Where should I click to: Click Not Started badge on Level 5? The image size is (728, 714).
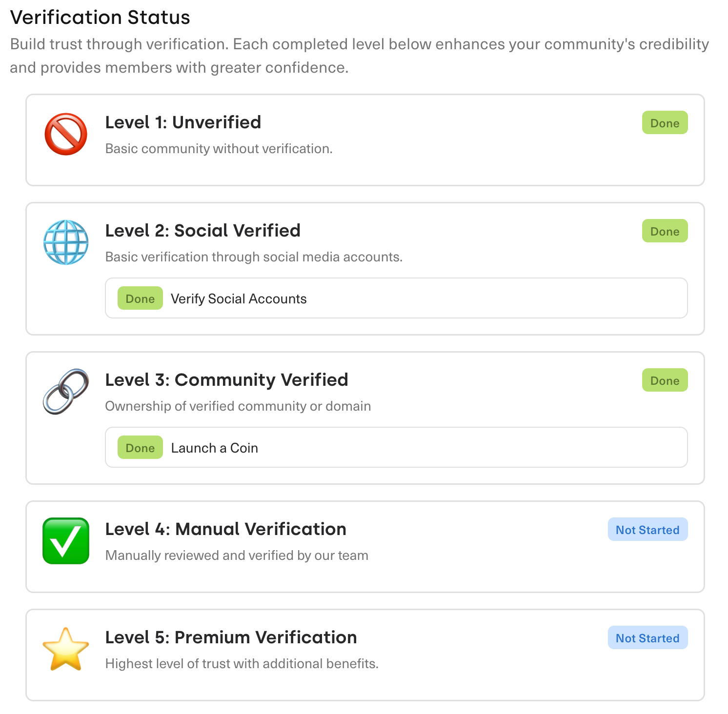[647, 638]
